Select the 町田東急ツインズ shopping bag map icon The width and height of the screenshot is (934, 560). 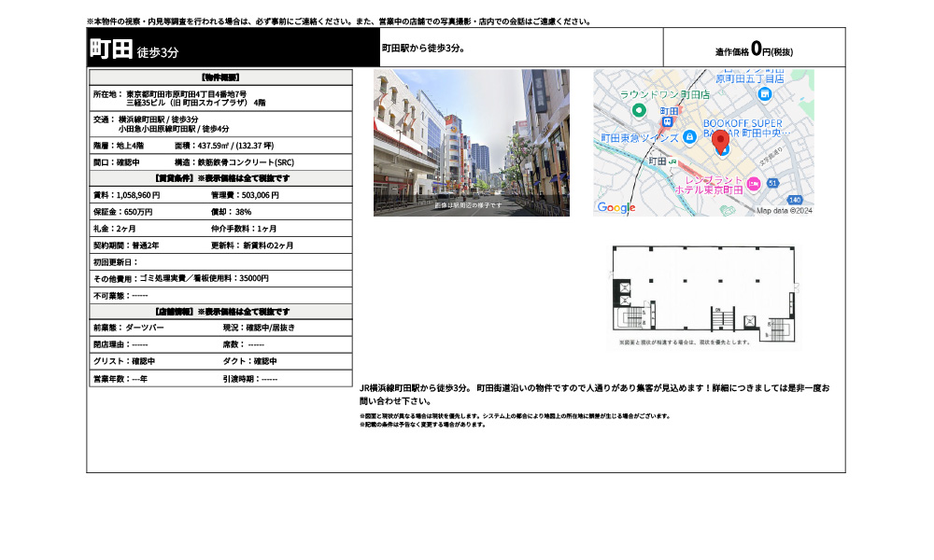tap(689, 138)
